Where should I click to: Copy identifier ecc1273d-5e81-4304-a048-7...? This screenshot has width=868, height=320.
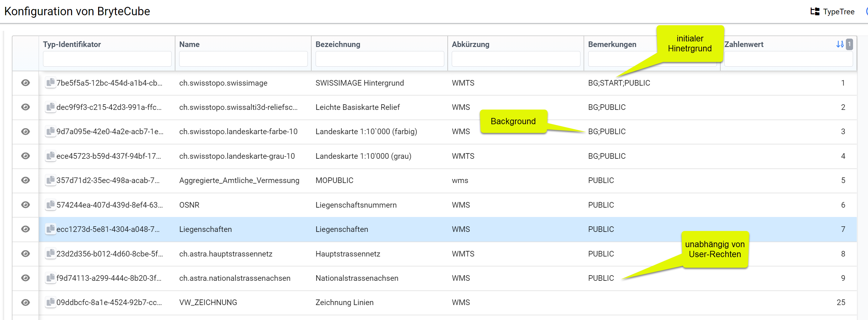point(50,229)
